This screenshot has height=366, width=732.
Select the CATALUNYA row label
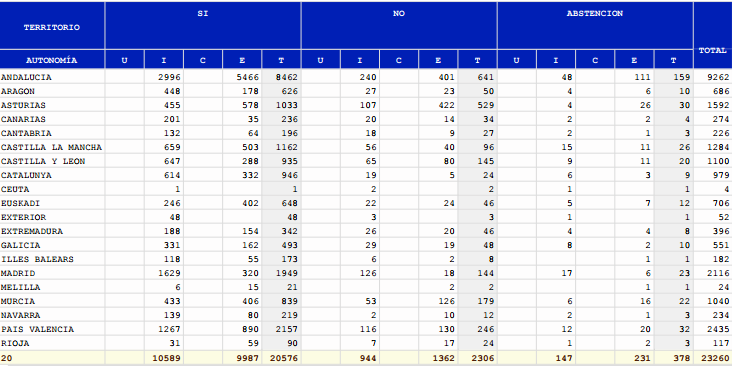(x=26, y=175)
